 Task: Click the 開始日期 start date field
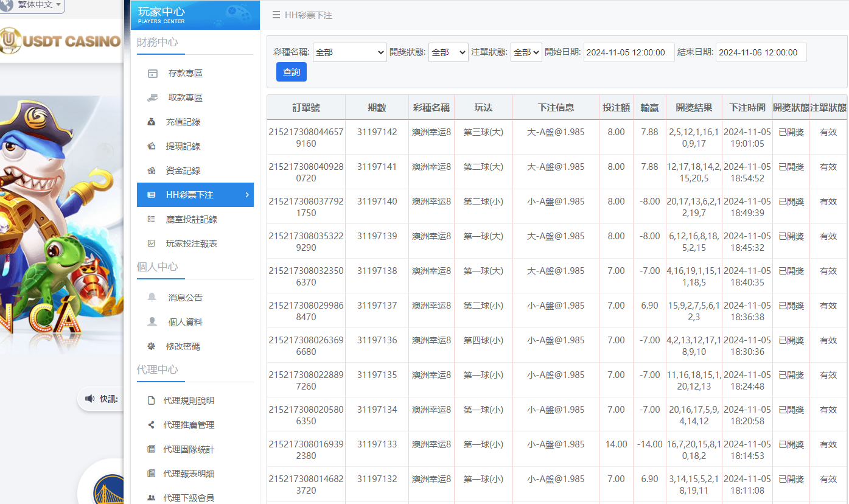(x=629, y=52)
